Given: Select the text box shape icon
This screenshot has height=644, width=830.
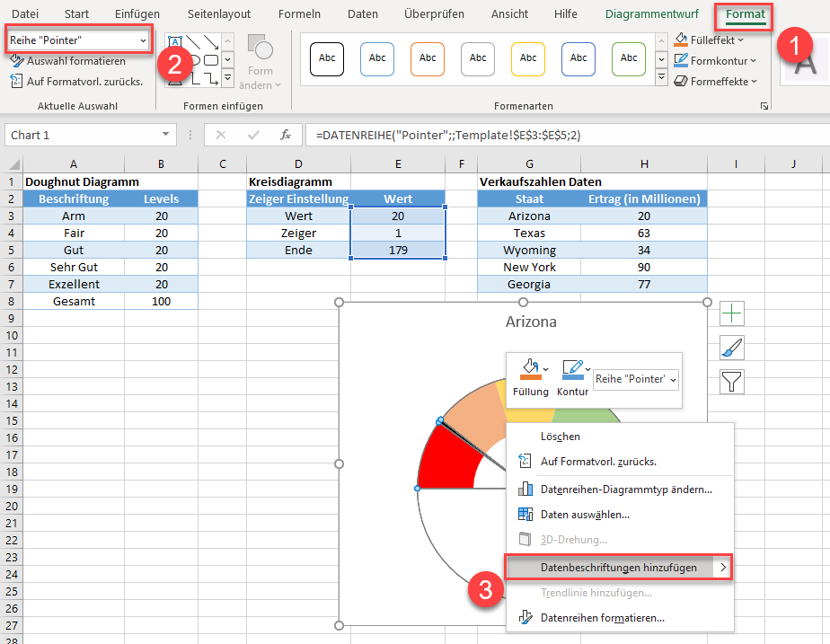Looking at the screenshot, I should 174,42.
